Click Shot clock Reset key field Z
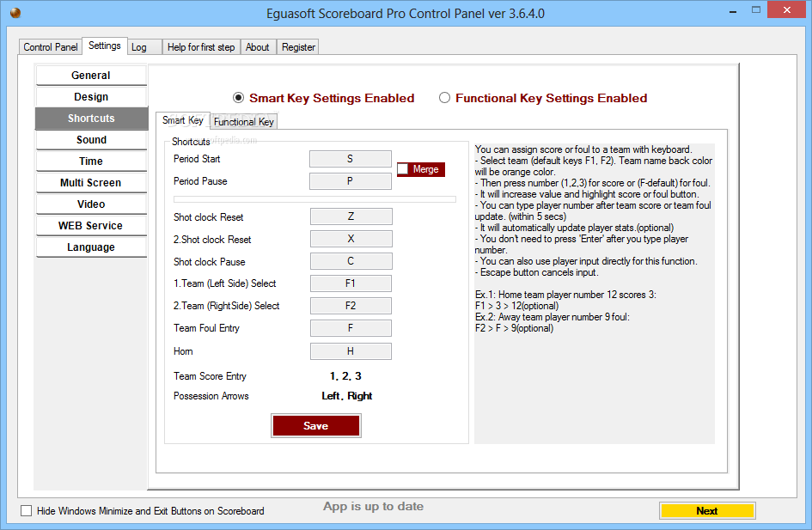This screenshot has height=530, width=812. [x=351, y=216]
